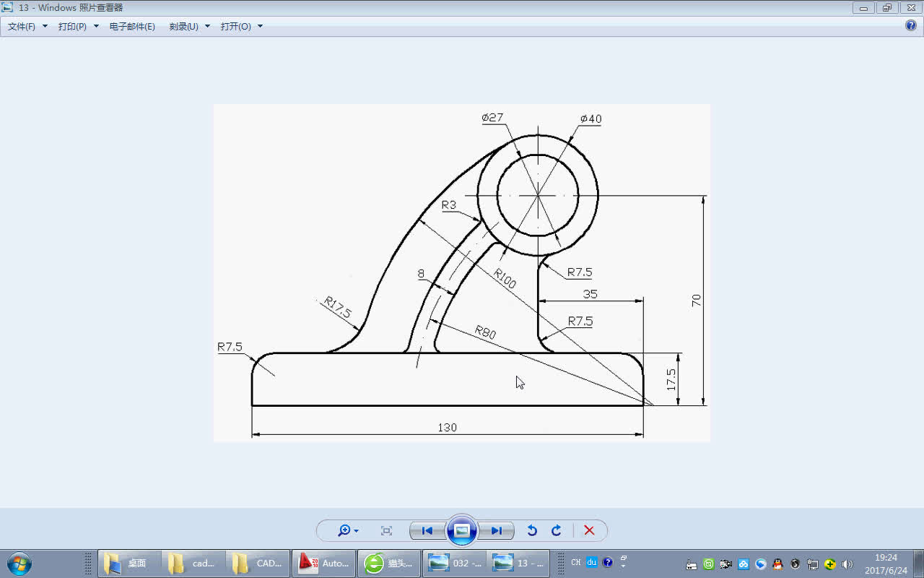The image size is (924, 578).
Task: Click the photo viewer title bar icon
Action: click(8, 7)
